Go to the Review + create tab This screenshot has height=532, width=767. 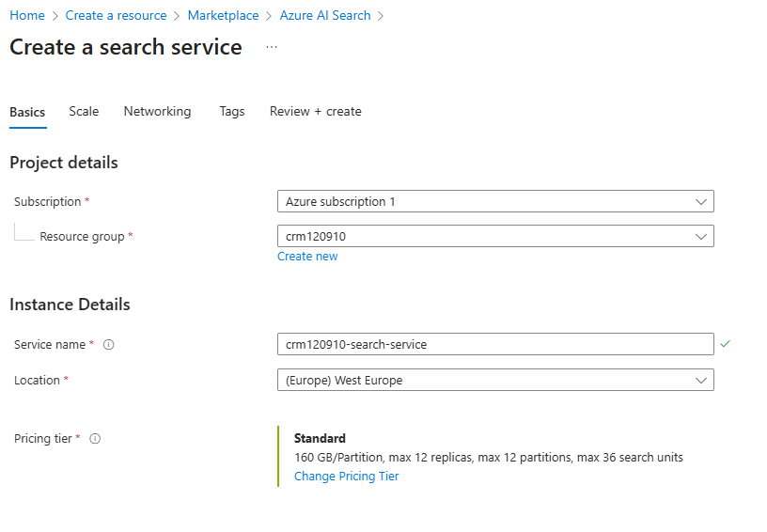[x=316, y=112]
